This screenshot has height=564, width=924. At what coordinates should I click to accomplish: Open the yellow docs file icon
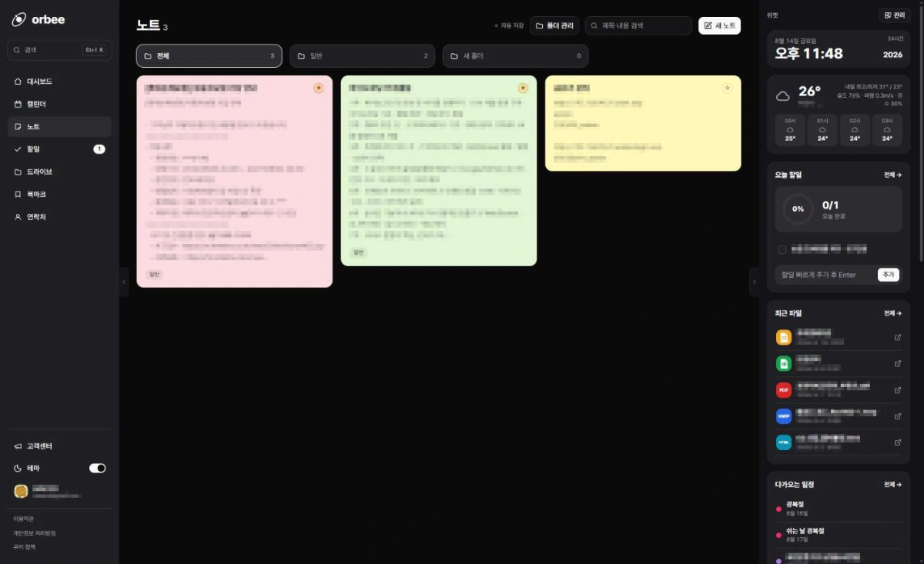[x=784, y=337]
